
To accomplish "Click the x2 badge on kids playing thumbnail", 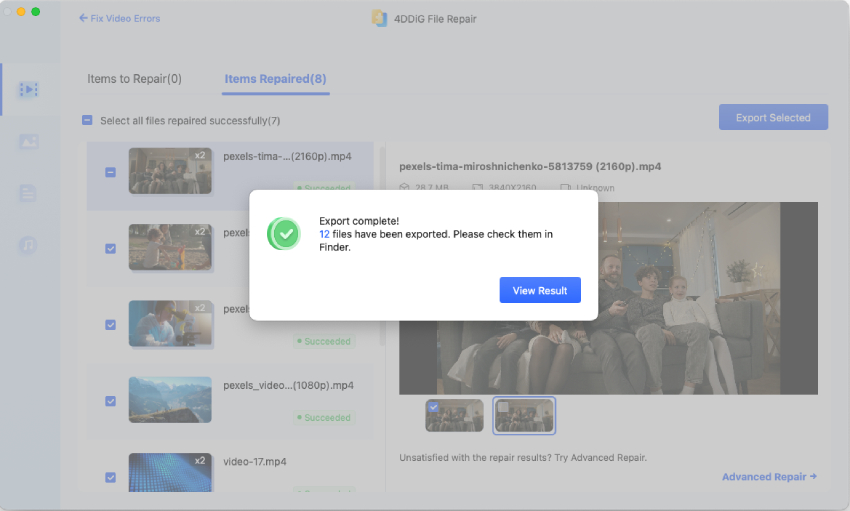I will (200, 231).
